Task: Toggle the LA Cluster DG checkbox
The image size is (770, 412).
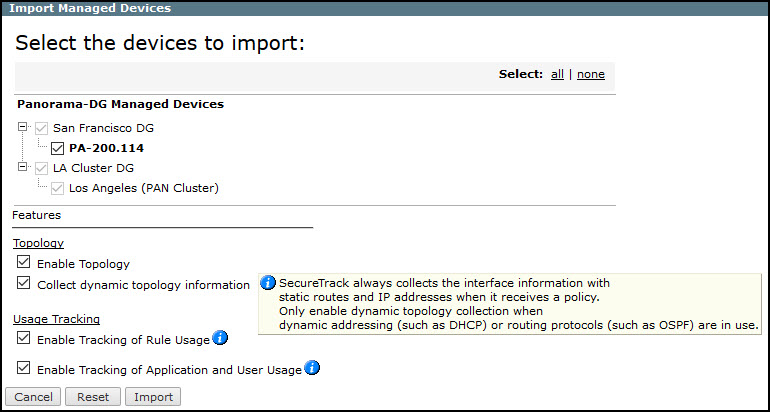Action: point(41,168)
